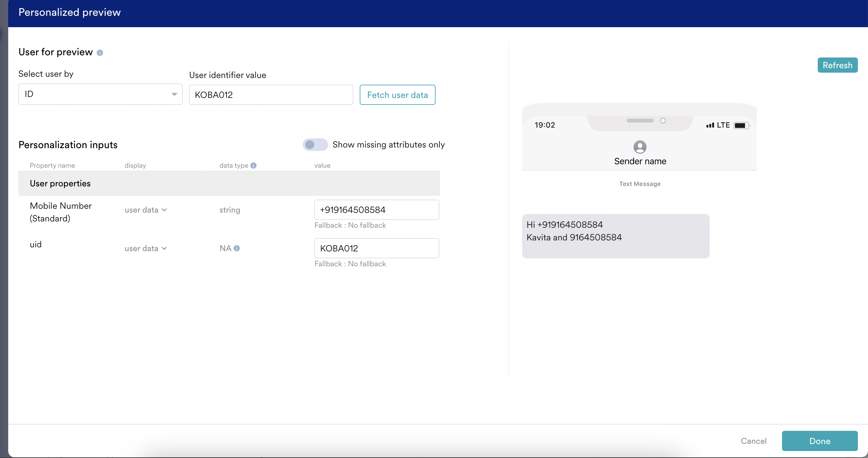Click User identifier value input field
The width and height of the screenshot is (868, 458).
[x=271, y=95]
